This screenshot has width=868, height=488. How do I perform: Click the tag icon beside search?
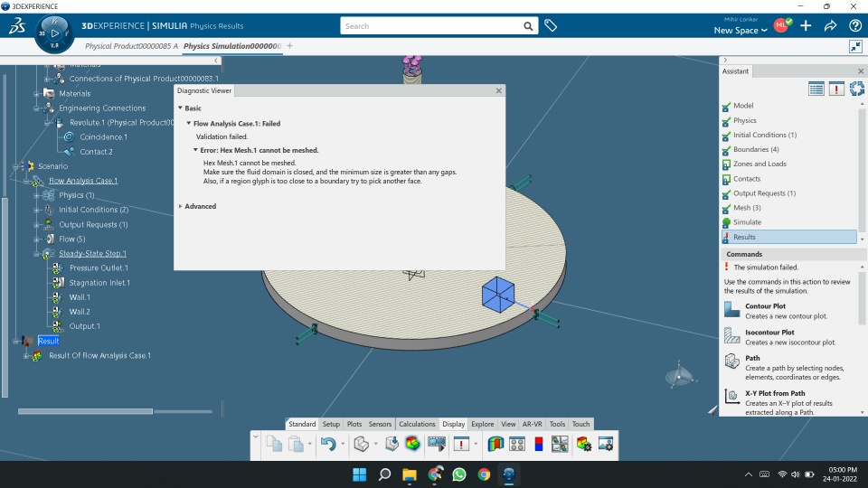pyautogui.click(x=551, y=25)
